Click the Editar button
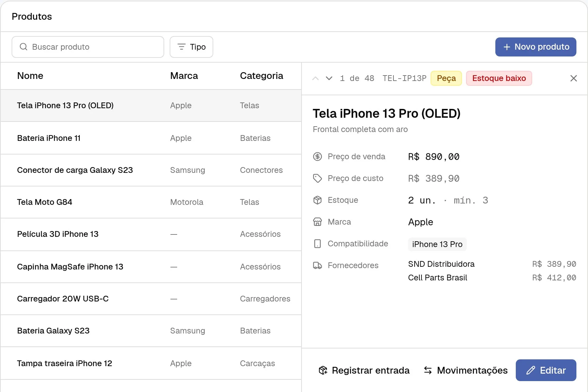Viewport: 588px width, 392px height. pyautogui.click(x=546, y=370)
